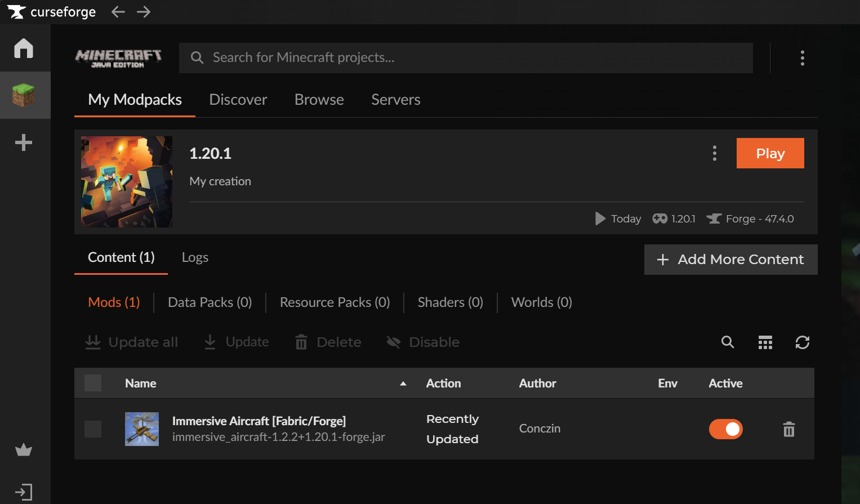Image resolution: width=860 pixels, height=504 pixels.
Task: Click the sign-in door icon
Action: pyautogui.click(x=24, y=492)
